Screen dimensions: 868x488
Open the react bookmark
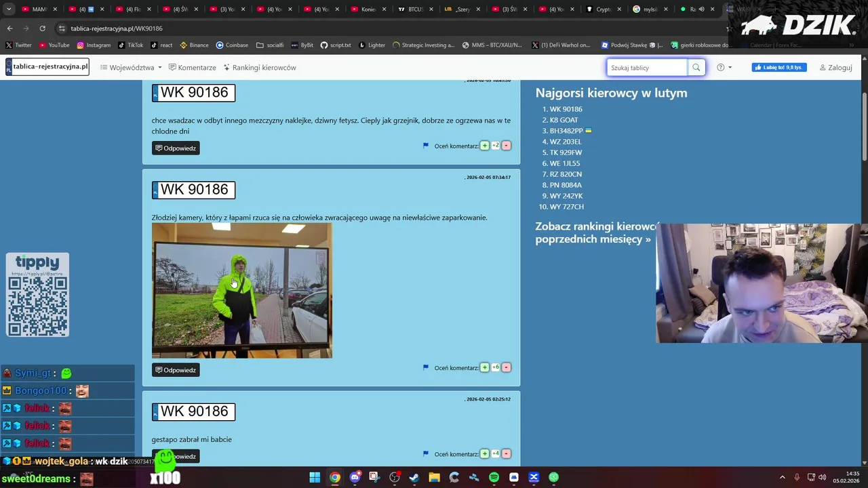[161, 45]
